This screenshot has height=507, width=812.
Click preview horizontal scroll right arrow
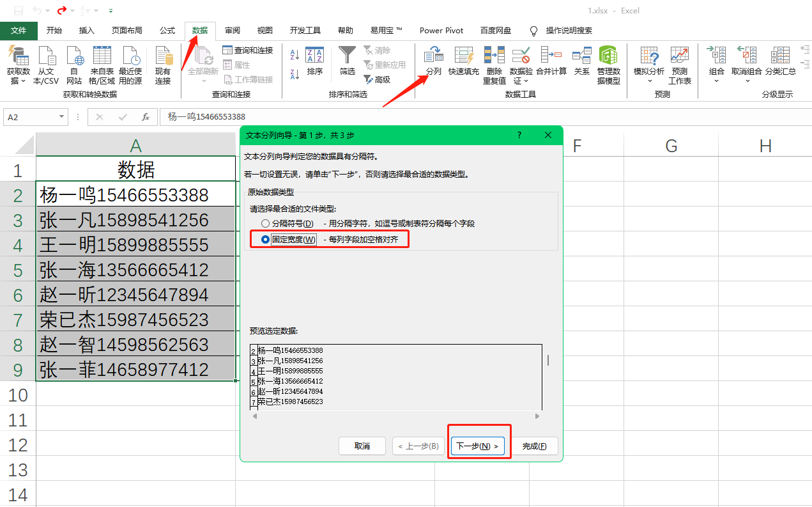pyautogui.click(x=537, y=416)
